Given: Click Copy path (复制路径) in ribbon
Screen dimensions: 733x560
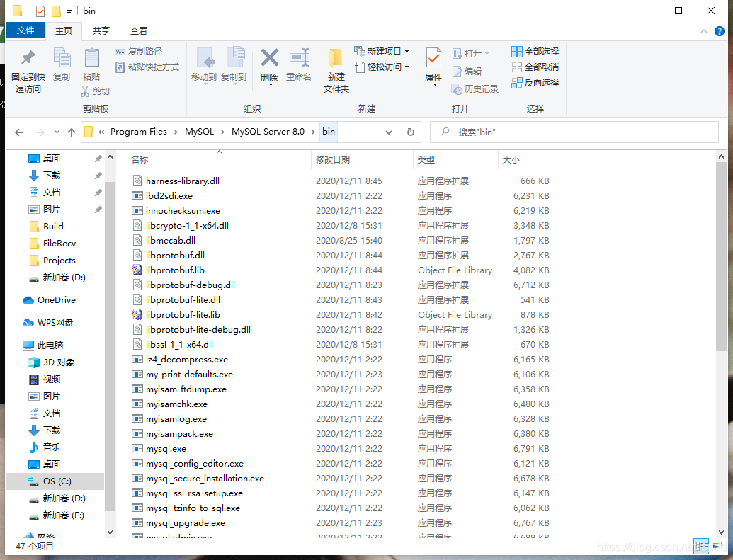Looking at the screenshot, I should (x=139, y=52).
